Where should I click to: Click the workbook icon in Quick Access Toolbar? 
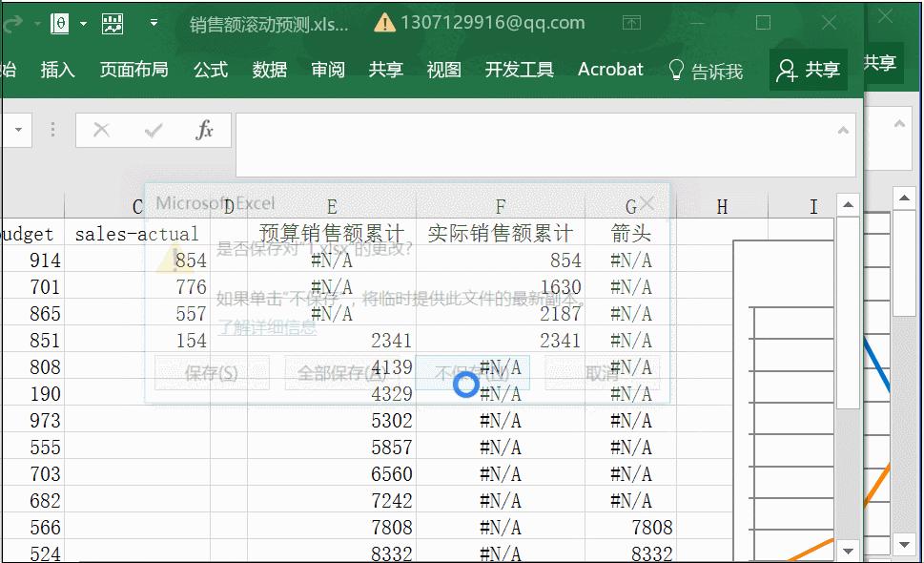pos(59,24)
